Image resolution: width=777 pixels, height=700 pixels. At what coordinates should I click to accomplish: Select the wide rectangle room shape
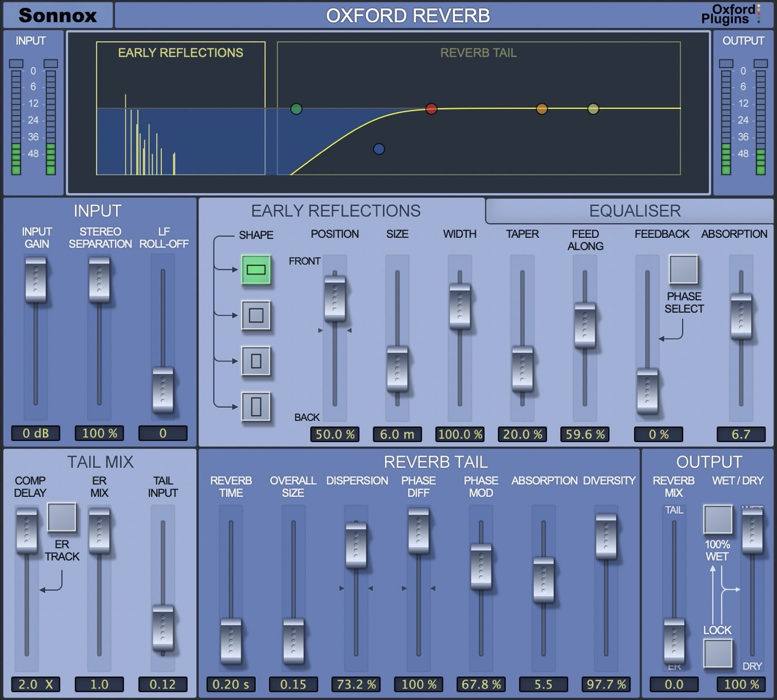(256, 269)
